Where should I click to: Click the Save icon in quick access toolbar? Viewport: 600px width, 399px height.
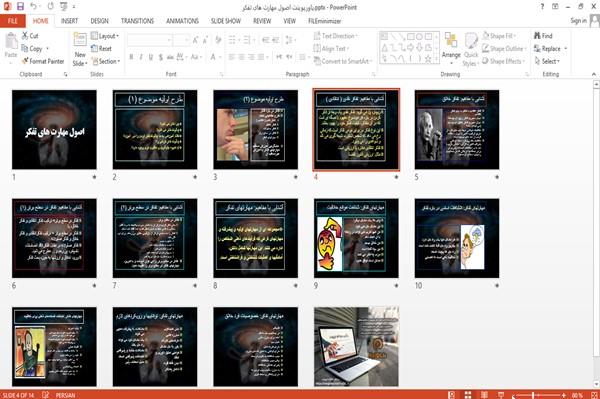pyautogui.click(x=20, y=7)
